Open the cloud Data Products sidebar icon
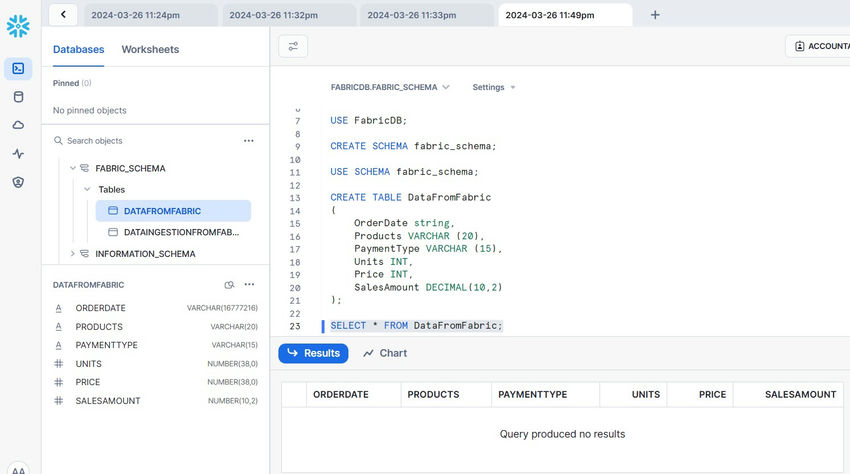This screenshot has height=474, width=850. point(18,125)
